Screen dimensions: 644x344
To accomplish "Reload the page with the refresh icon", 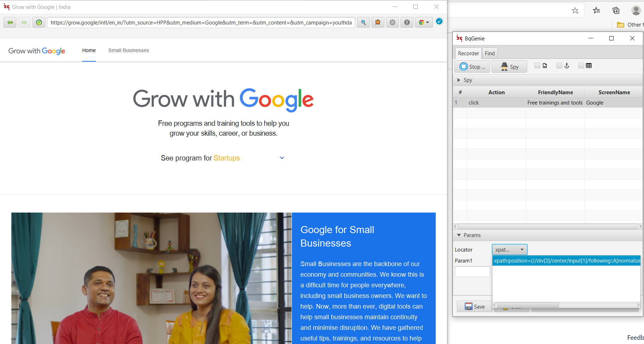I will coord(39,22).
